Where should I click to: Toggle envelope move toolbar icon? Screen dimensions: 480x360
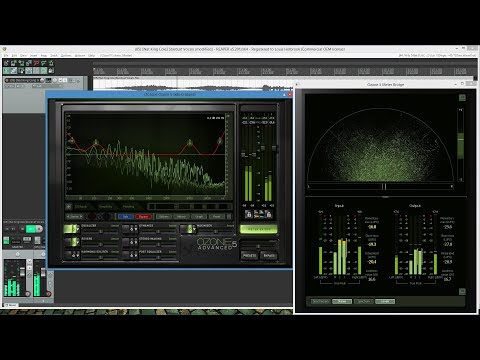[x=29, y=71]
